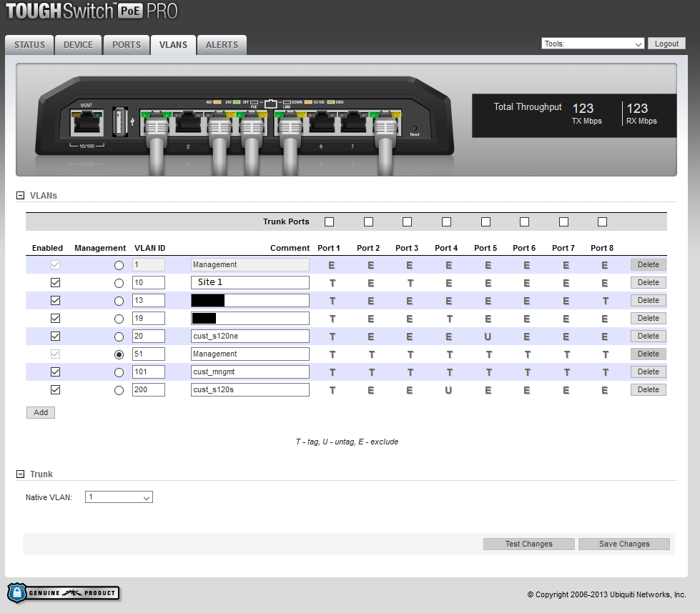This screenshot has width=700, height=613.
Task: Select VLAN 101 as management VLAN
Action: pyautogui.click(x=119, y=372)
